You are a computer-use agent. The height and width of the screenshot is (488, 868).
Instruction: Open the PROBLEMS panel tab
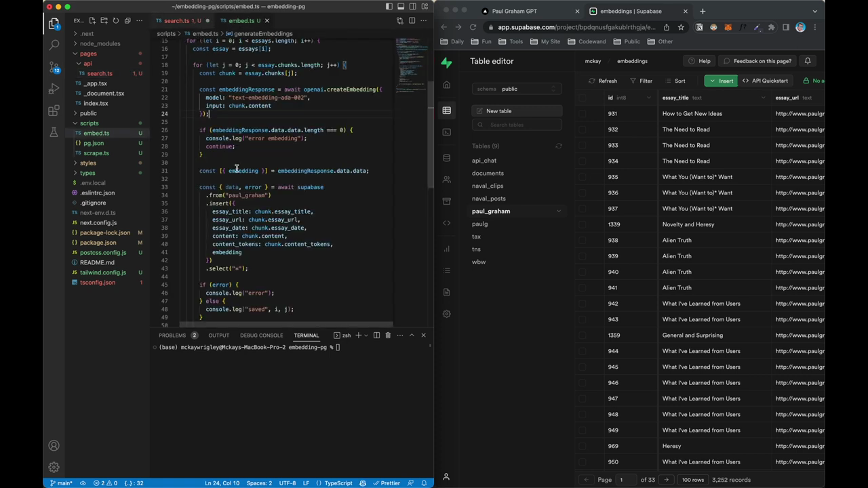click(x=172, y=335)
